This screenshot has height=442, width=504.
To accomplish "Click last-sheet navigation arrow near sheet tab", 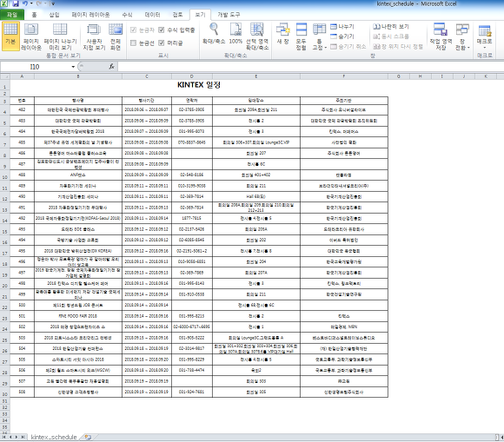I will click(x=23, y=437).
